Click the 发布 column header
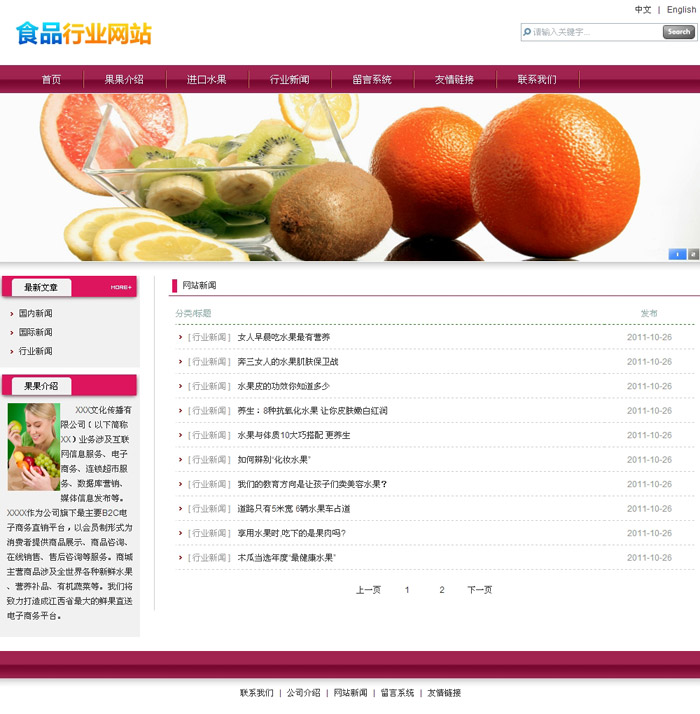 649,313
